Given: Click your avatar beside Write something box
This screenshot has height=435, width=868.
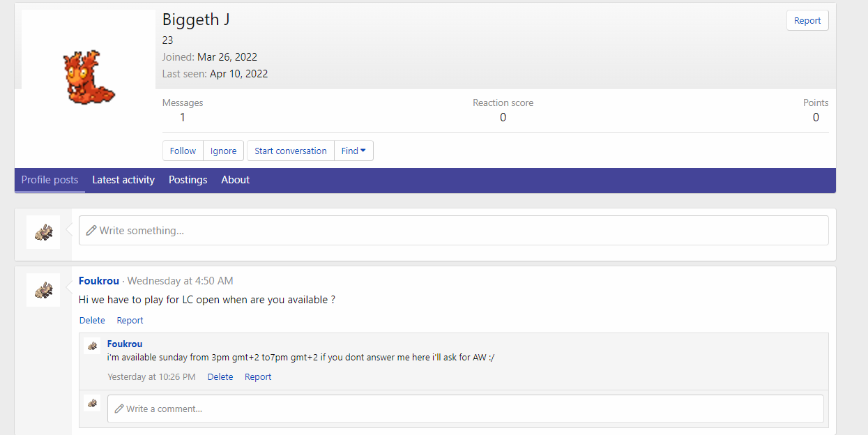Looking at the screenshot, I should (x=43, y=232).
